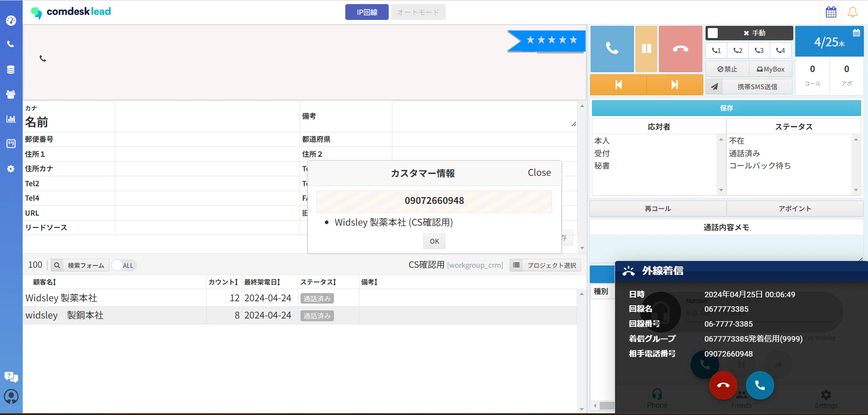868x415 pixels.
Task: Toggle the ALL switch
Action: coord(124,265)
